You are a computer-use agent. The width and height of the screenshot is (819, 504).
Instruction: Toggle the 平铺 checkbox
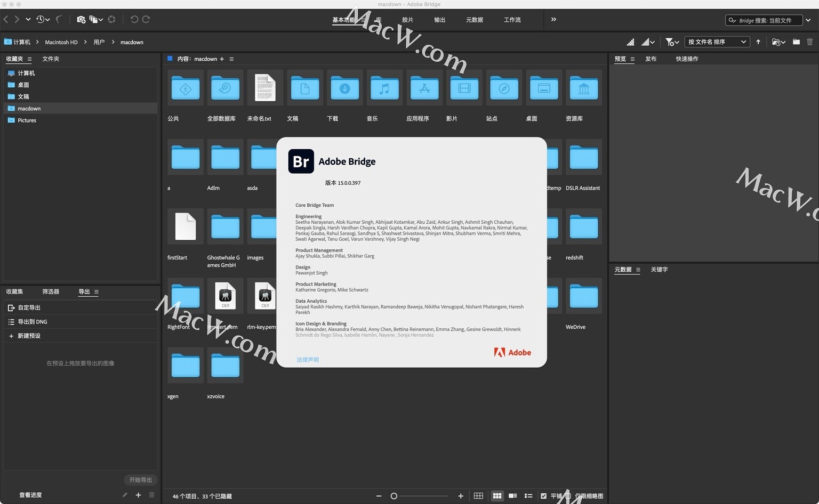[x=543, y=496]
